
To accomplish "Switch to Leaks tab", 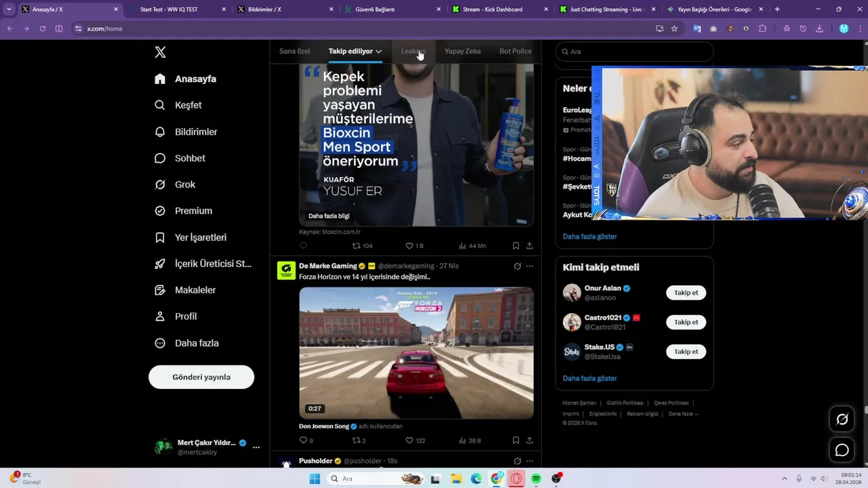I will pos(412,51).
